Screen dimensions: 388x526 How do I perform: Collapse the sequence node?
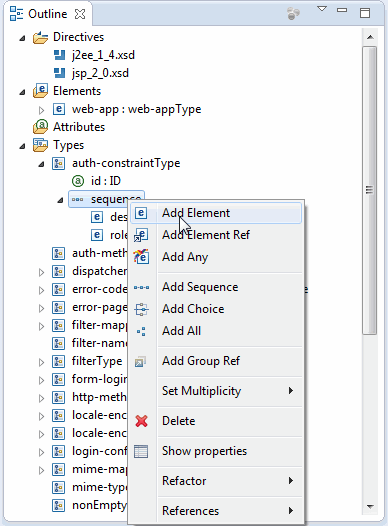[x=60, y=201]
